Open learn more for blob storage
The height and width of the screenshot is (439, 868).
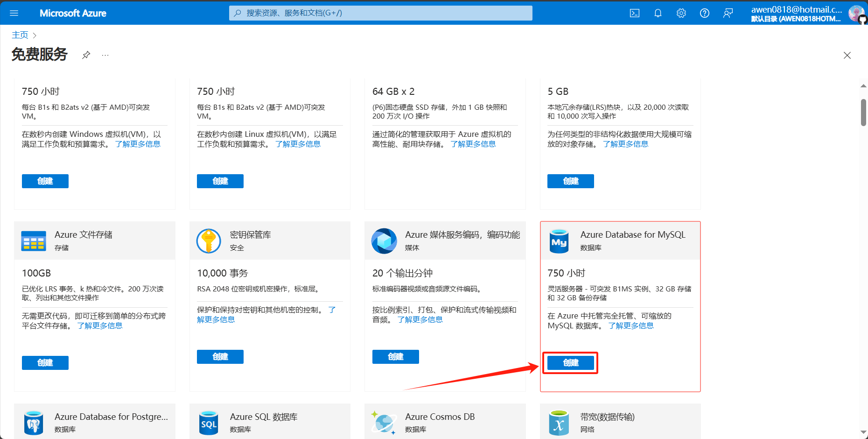[625, 144]
